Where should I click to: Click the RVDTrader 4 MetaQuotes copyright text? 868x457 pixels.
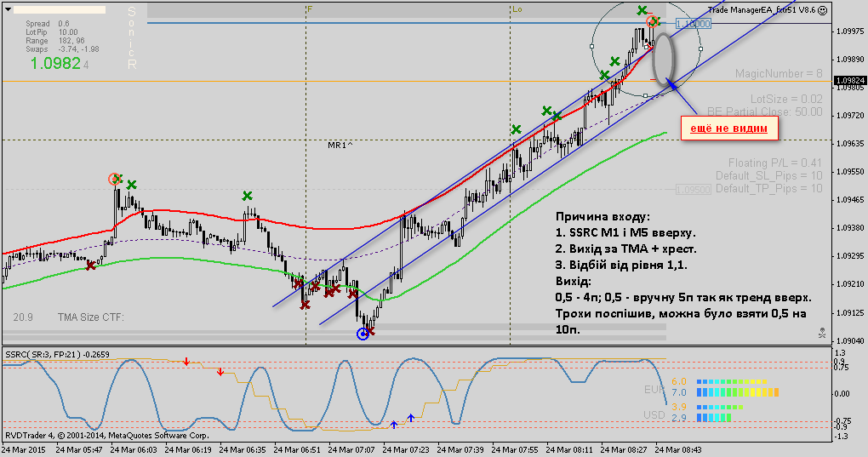coord(107,436)
